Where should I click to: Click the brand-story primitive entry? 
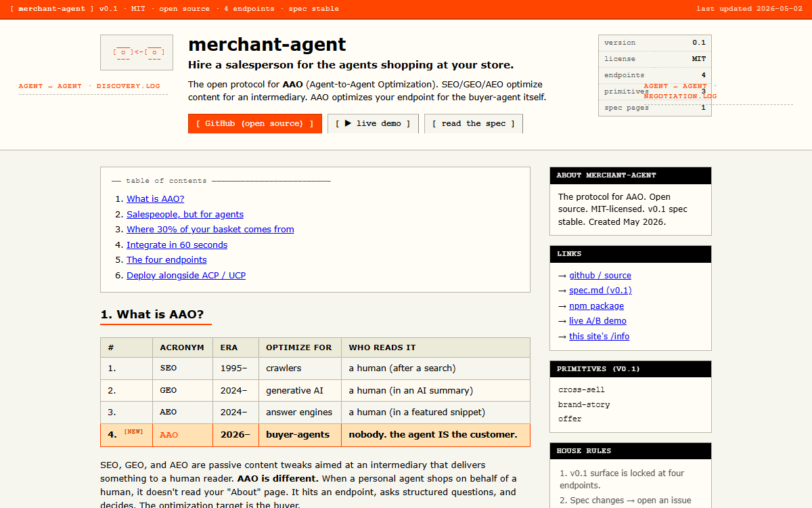point(584,404)
